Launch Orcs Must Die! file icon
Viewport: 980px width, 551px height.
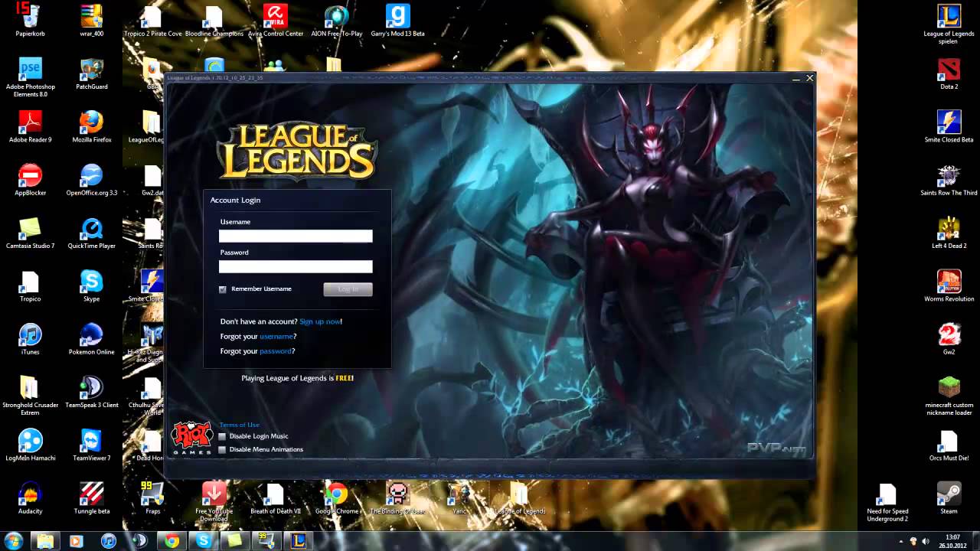tap(949, 444)
